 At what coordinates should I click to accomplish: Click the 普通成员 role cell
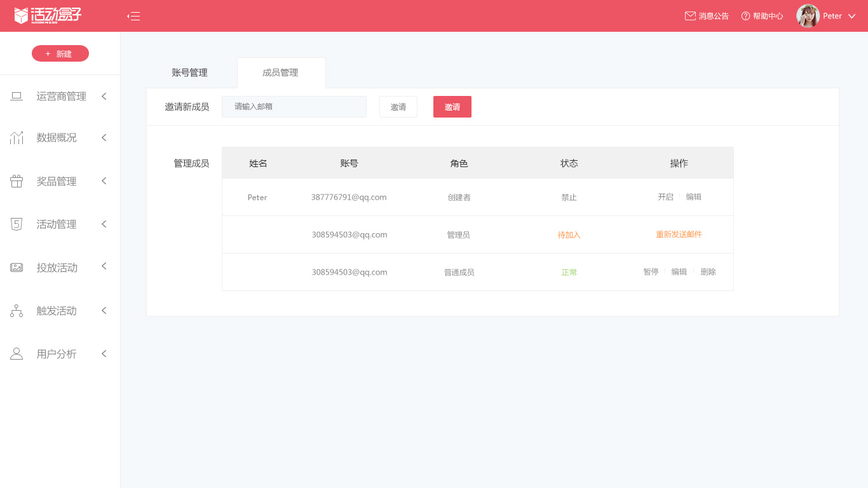[x=459, y=273]
